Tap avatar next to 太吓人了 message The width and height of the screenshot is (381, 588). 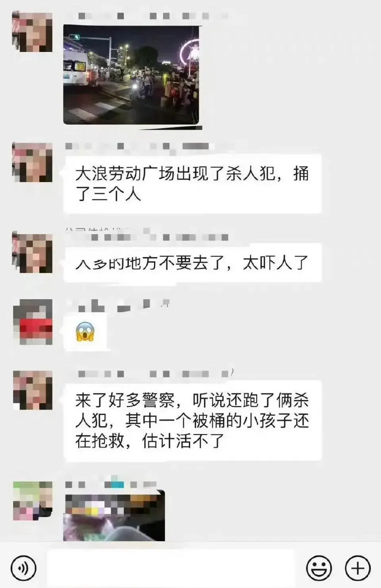pos(33,252)
